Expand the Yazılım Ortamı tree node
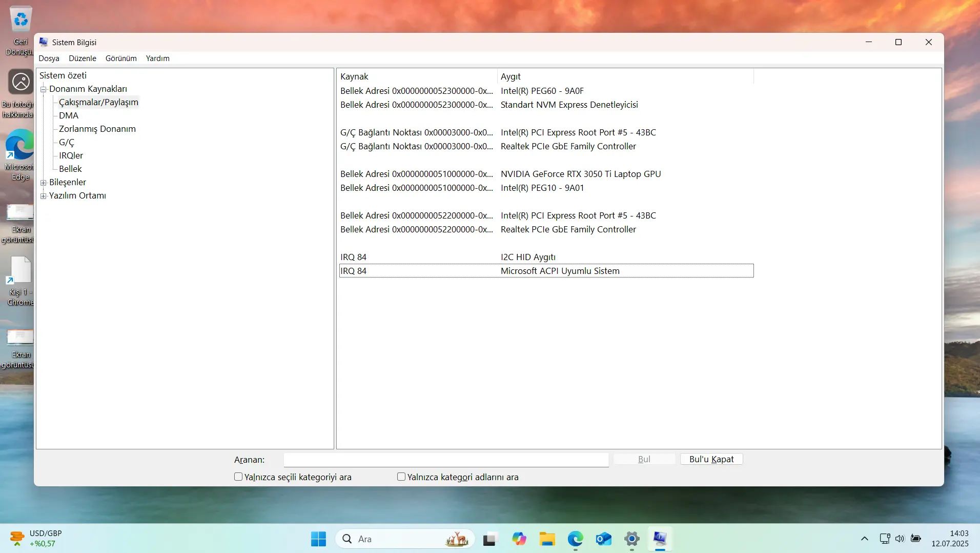 (x=44, y=196)
